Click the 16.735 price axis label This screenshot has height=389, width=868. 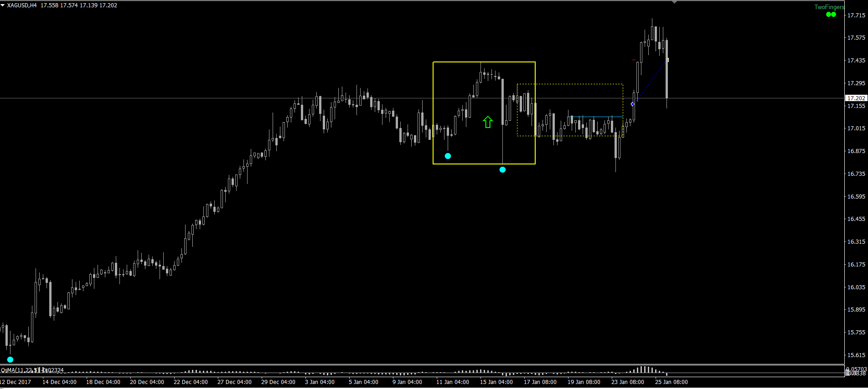[x=856, y=174]
